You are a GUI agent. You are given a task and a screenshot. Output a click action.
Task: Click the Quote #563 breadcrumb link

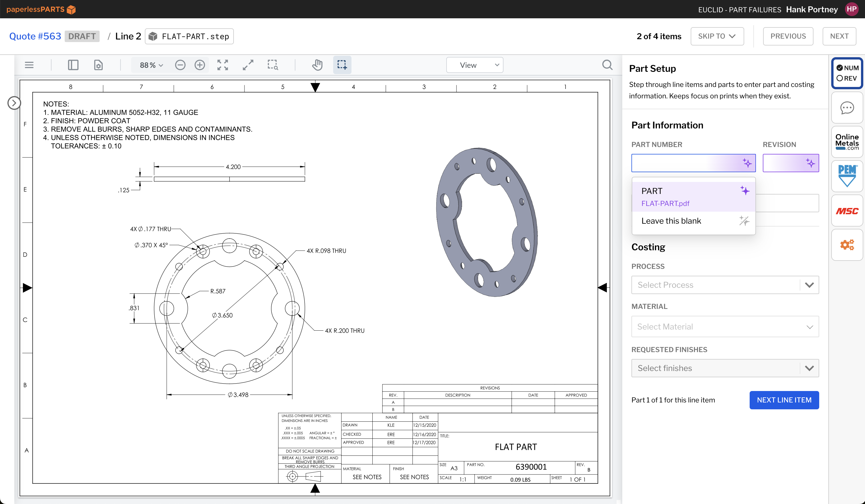click(x=35, y=36)
